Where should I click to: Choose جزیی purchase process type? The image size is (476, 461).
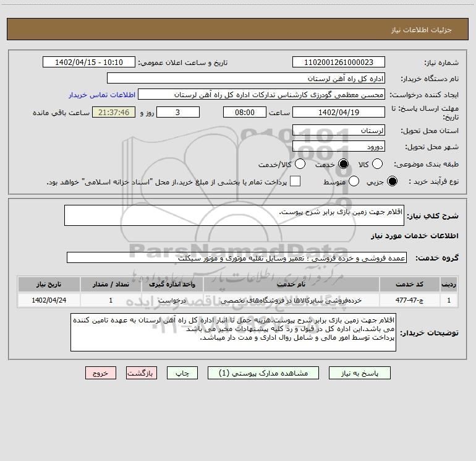[x=392, y=181]
